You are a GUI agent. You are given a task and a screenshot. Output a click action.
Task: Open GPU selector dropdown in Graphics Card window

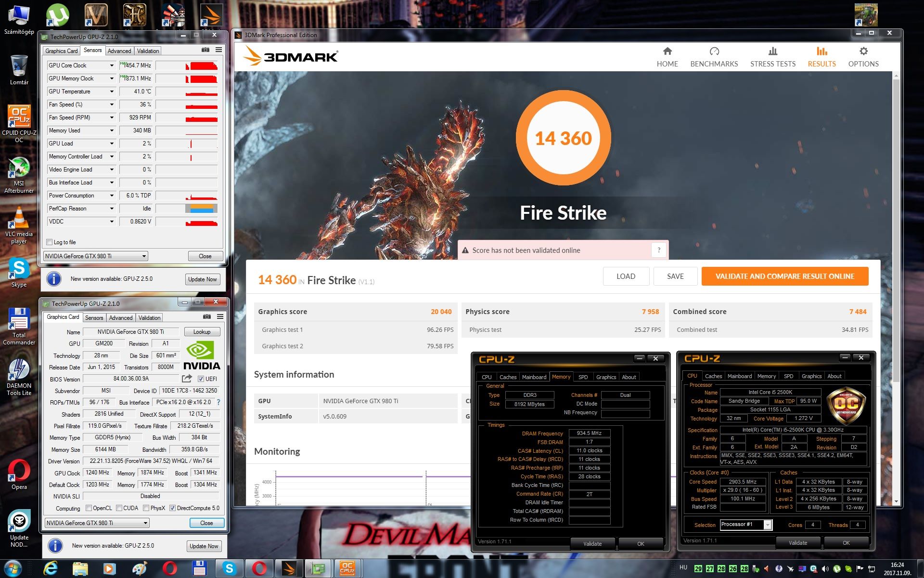click(x=97, y=523)
